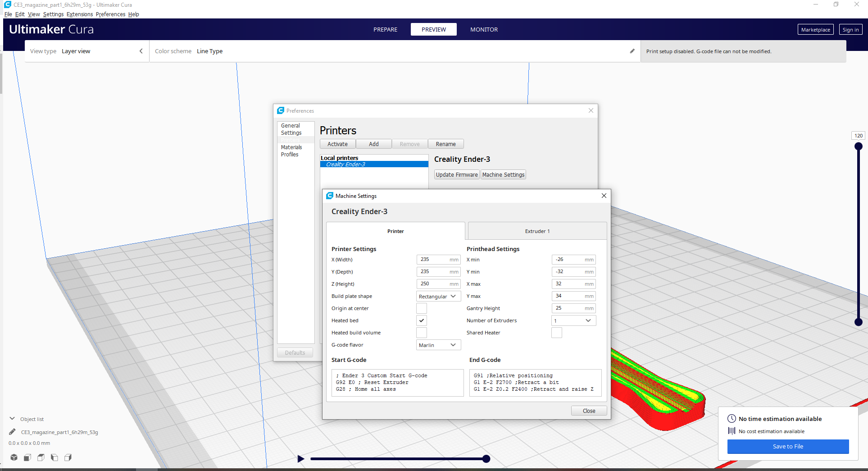Go to the PREPARE stage
Image resolution: width=868 pixels, height=471 pixels.
[x=385, y=29]
